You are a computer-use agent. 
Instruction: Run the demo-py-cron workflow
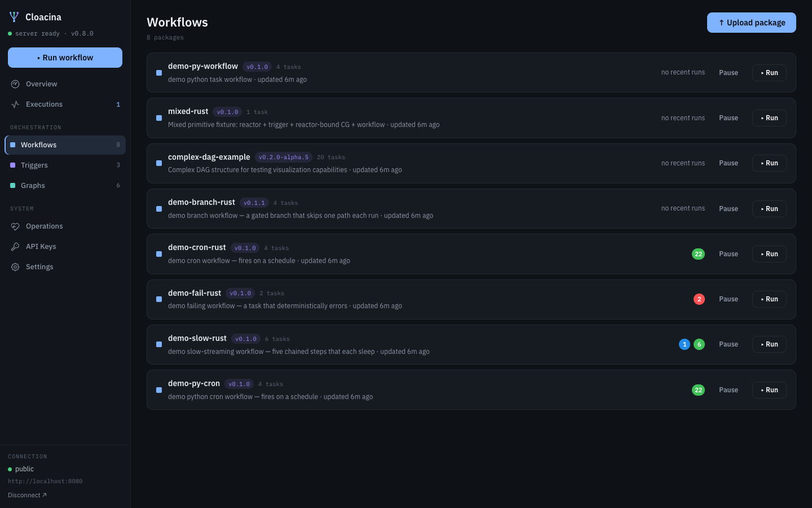769,390
